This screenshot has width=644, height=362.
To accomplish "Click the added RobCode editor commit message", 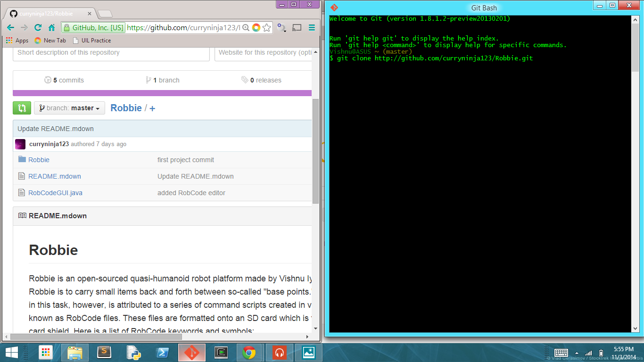I will (191, 193).
